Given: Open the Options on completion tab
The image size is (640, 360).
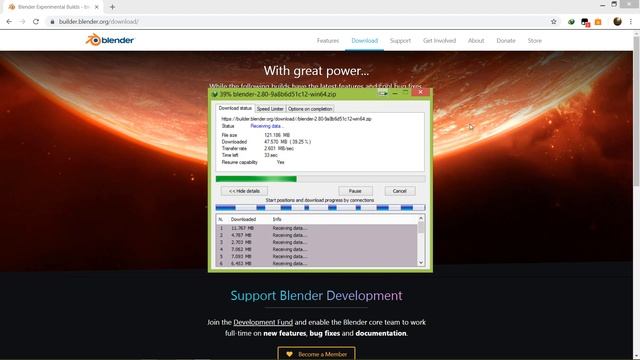Looking at the screenshot, I should tap(310, 109).
